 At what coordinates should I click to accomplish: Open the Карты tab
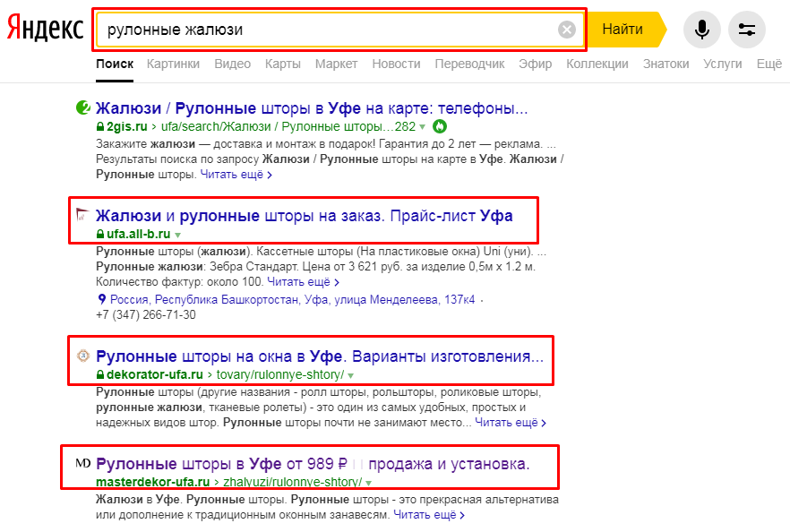tap(283, 64)
